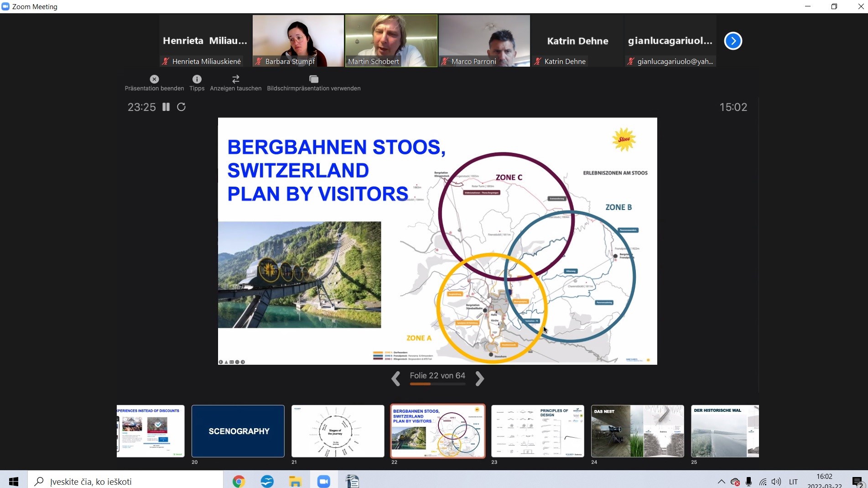This screenshot has width=868, height=488.
Task: Click the Stoos sun logo on slide
Action: click(x=624, y=139)
